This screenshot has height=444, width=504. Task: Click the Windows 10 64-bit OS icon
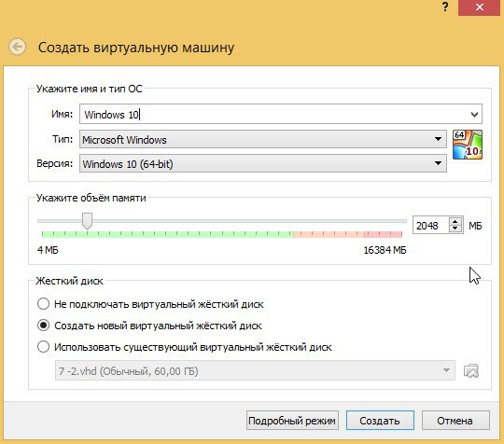468,145
